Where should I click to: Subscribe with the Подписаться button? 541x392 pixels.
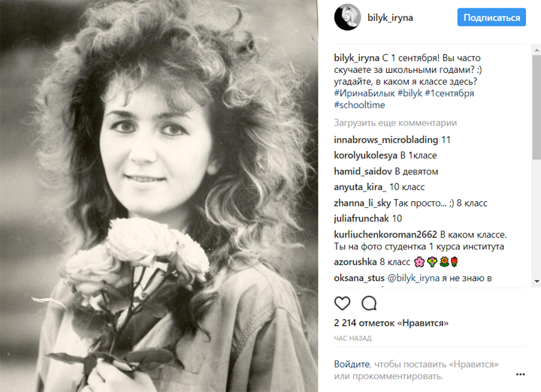tap(491, 17)
